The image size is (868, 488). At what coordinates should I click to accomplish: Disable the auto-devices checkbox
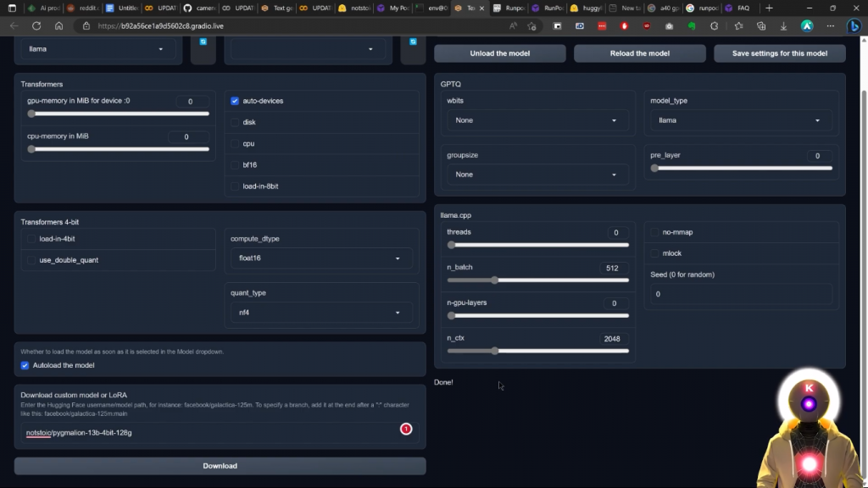click(235, 101)
